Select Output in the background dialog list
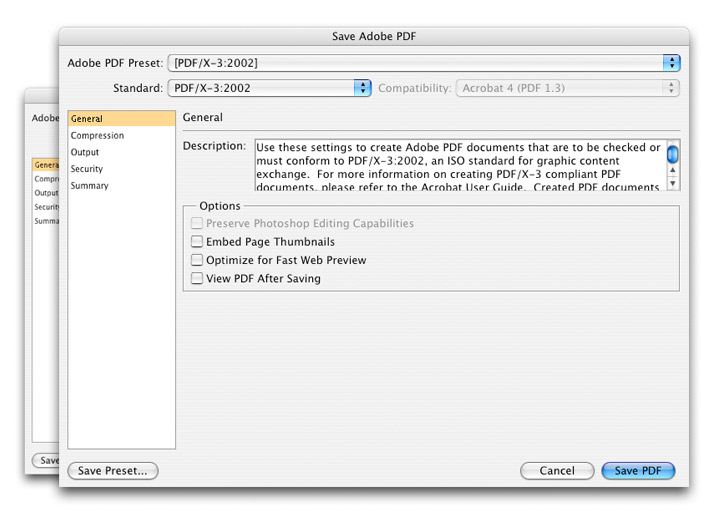This screenshot has height=525, width=710. [x=46, y=193]
